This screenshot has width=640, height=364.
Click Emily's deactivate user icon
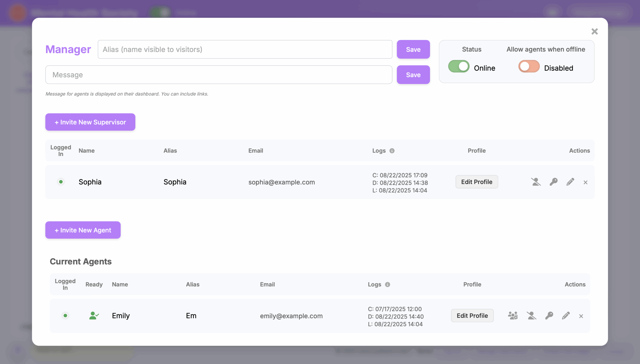[531, 315]
